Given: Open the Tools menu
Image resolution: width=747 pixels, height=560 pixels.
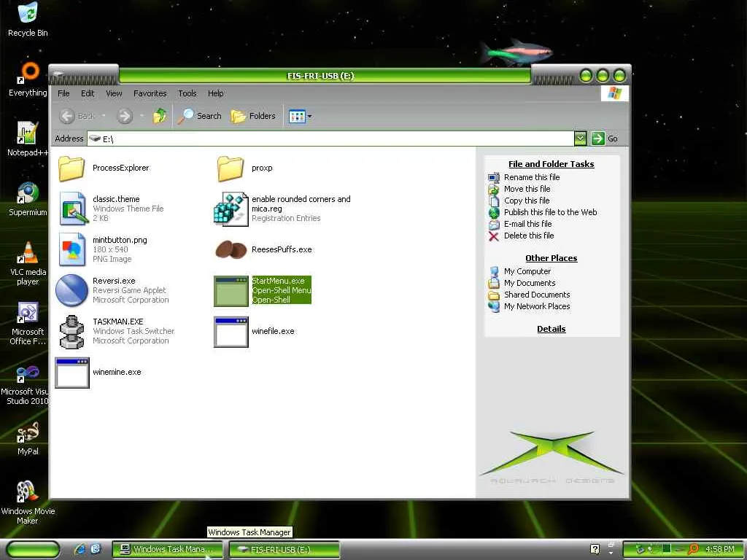Looking at the screenshot, I should [187, 93].
